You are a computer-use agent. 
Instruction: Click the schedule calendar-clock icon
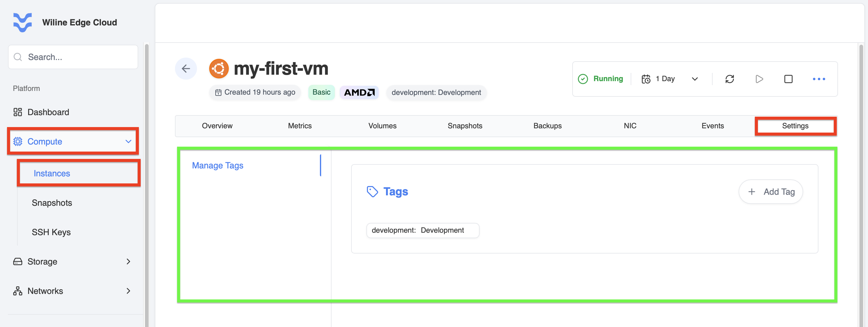(x=646, y=79)
